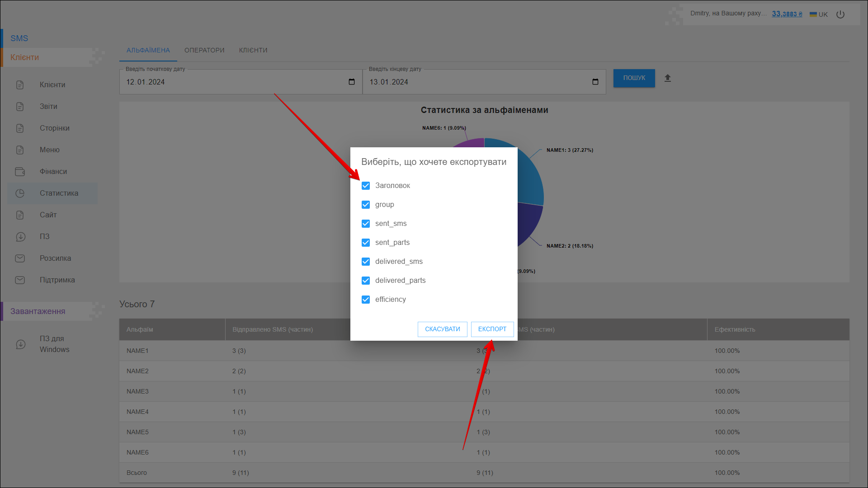Screen dimensions: 868x488
Task: Open end date calendar picker
Action: tap(595, 82)
